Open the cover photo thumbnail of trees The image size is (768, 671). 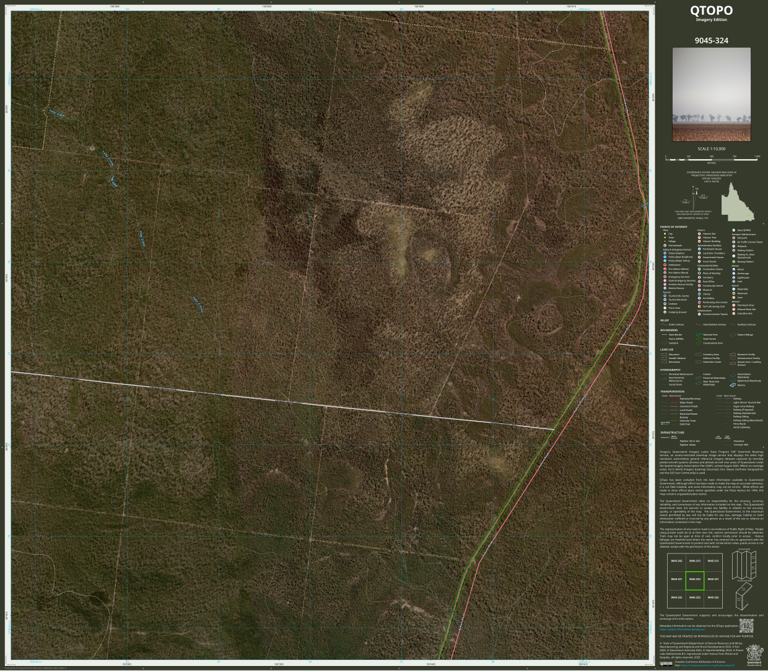(711, 94)
